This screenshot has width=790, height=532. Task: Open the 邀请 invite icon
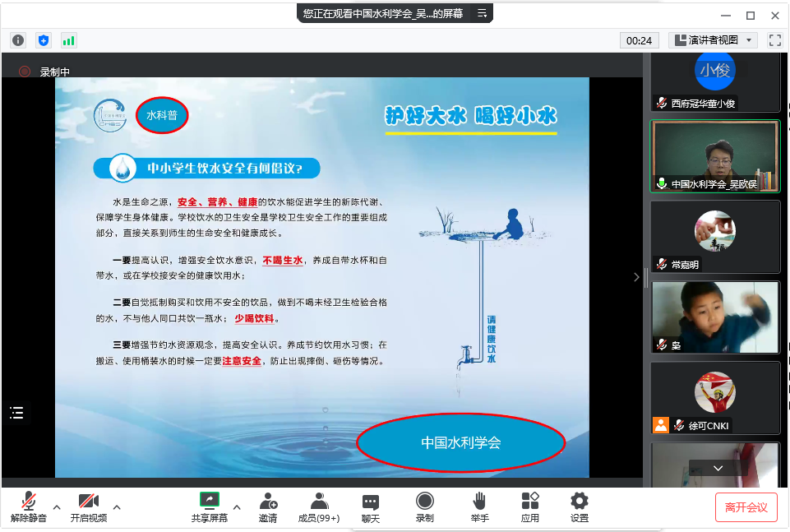[268, 507]
